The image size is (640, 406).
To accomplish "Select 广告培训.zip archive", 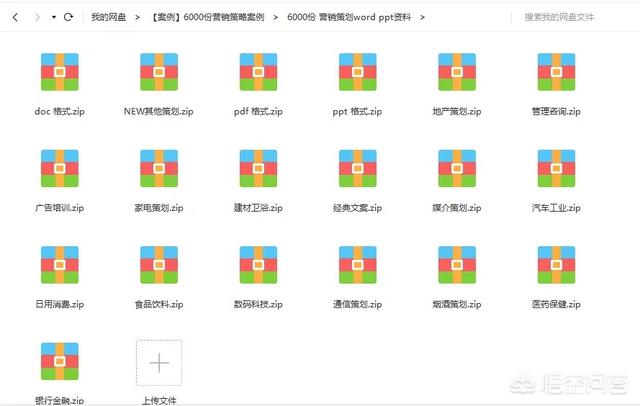I will (x=60, y=169).
